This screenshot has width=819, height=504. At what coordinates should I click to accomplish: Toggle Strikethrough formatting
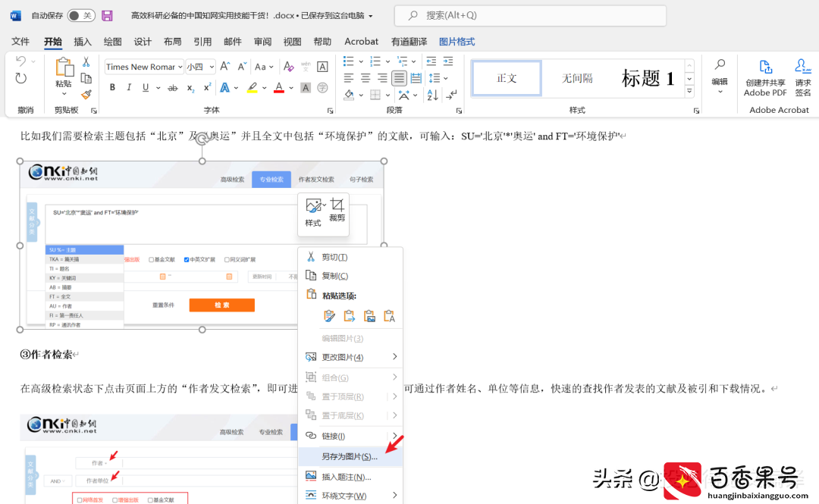(x=172, y=88)
